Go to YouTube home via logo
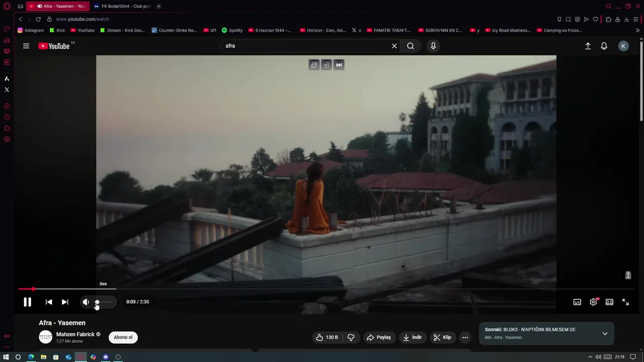Screen dimensions: 644x362 point(54,46)
